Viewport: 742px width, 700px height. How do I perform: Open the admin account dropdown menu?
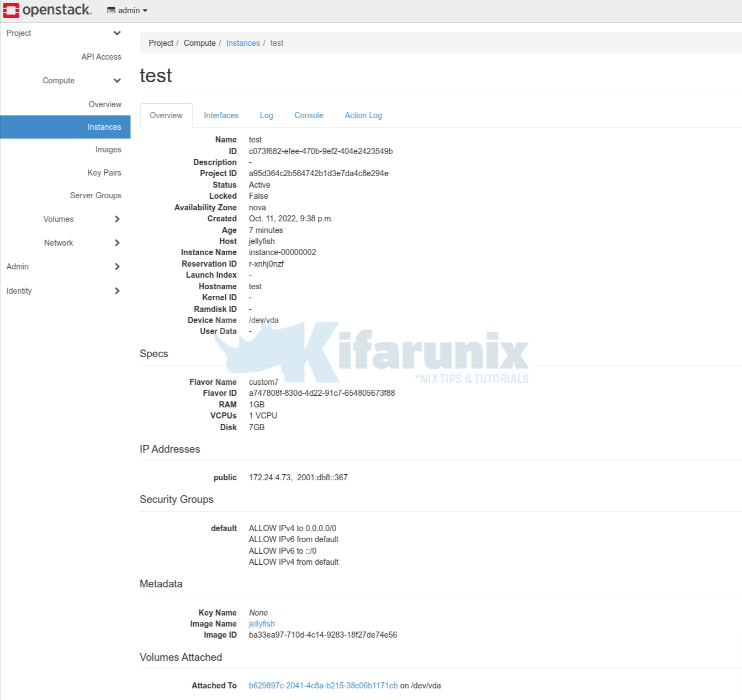tap(127, 10)
